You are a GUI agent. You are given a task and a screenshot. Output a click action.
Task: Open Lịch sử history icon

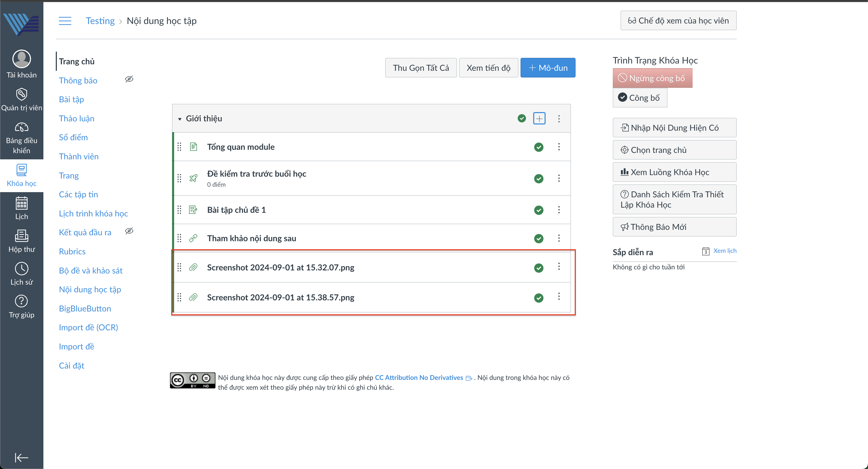coord(21,269)
